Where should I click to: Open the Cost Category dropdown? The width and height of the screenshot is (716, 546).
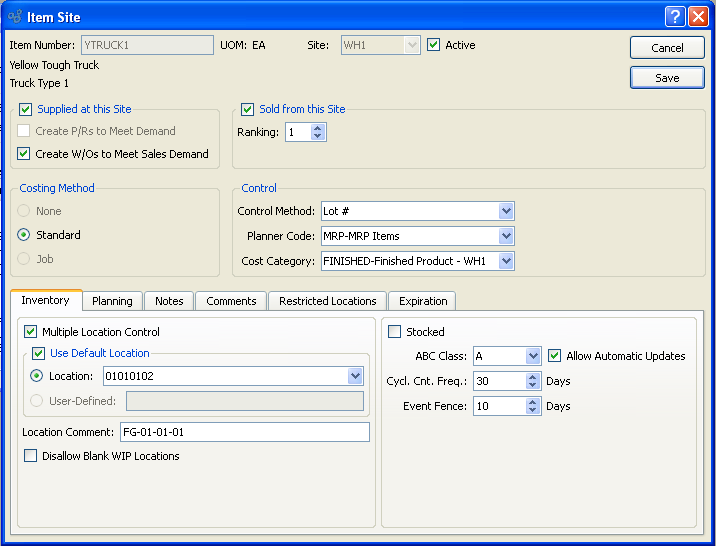point(506,261)
